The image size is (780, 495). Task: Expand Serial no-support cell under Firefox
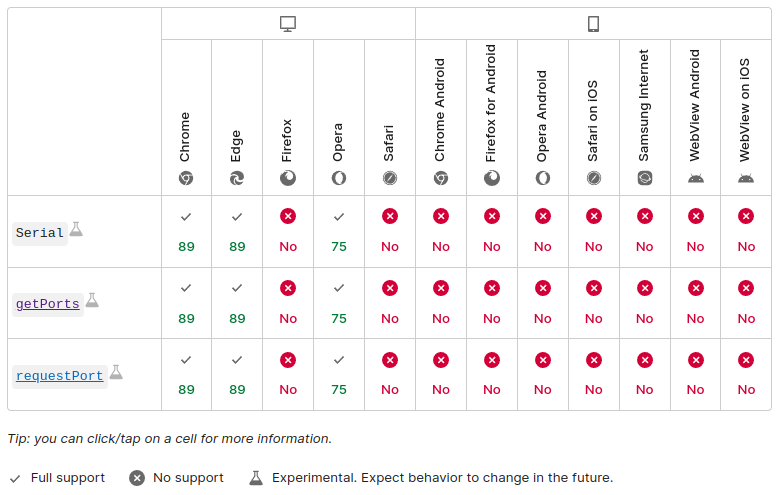(288, 231)
